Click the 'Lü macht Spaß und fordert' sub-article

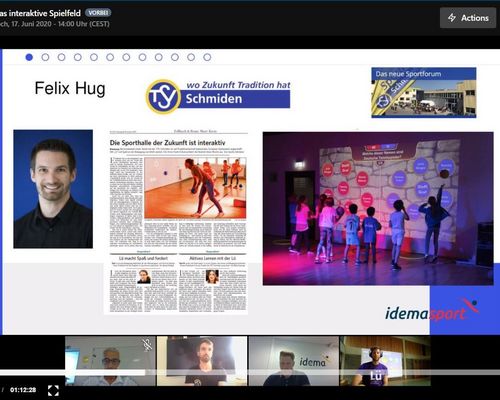click(x=143, y=281)
